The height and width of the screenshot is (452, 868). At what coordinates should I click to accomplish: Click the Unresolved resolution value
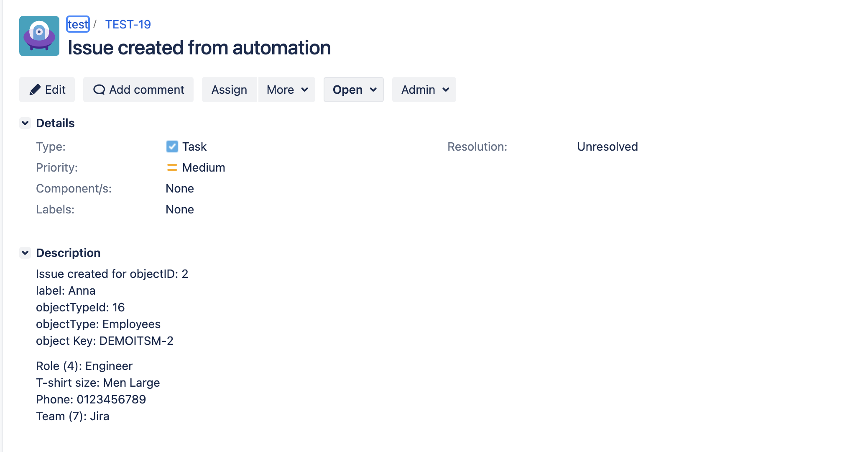(x=607, y=146)
